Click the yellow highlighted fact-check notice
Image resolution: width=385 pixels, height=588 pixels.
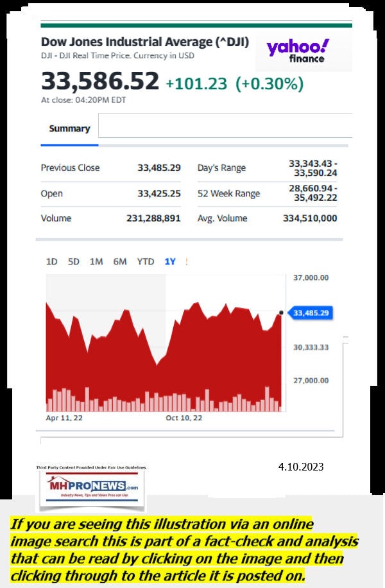tap(184, 549)
